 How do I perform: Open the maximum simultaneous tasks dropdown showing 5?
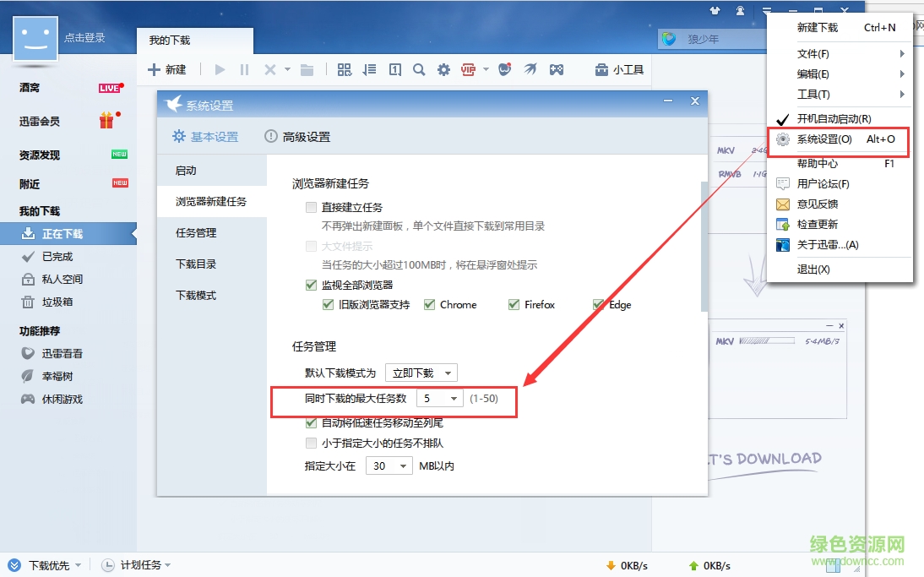(x=439, y=397)
